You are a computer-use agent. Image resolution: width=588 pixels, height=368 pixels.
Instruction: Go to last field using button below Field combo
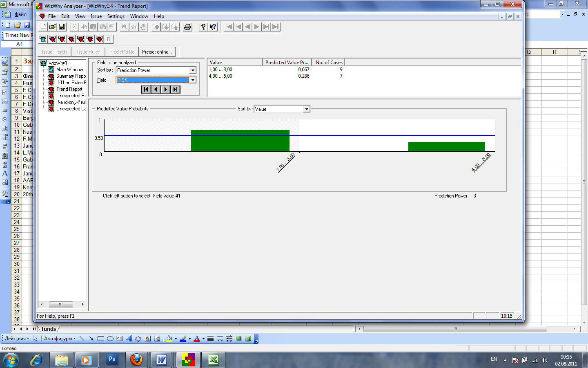tap(176, 89)
